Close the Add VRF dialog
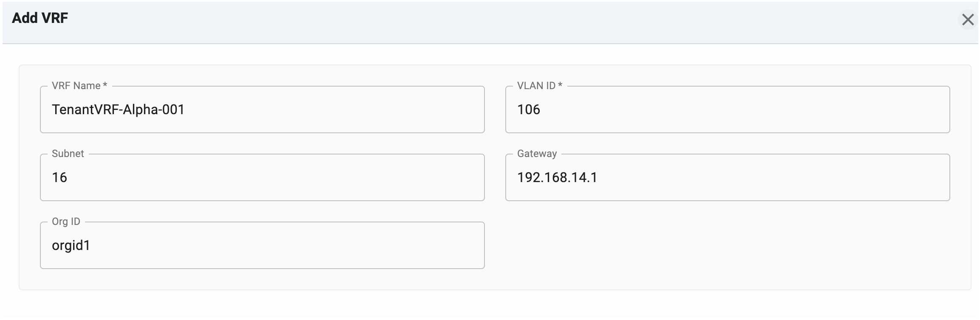 point(968,20)
